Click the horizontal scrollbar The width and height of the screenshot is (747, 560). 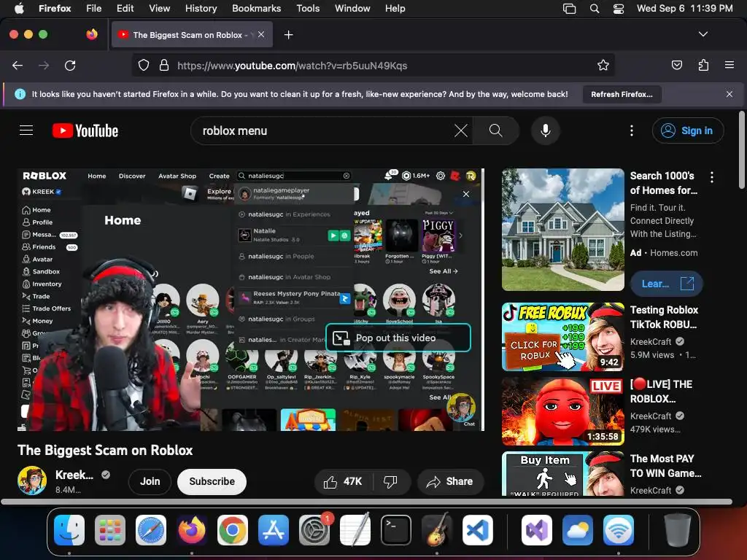click(366, 502)
